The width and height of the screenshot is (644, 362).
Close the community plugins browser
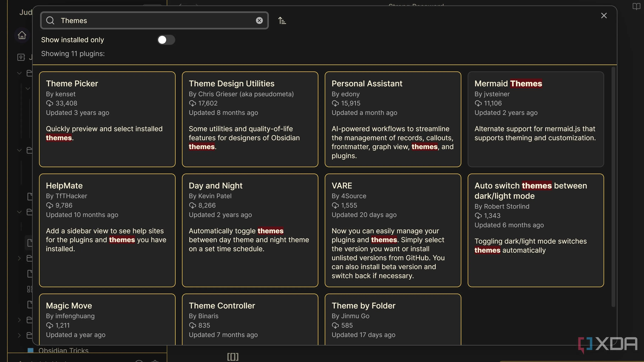pyautogui.click(x=604, y=15)
